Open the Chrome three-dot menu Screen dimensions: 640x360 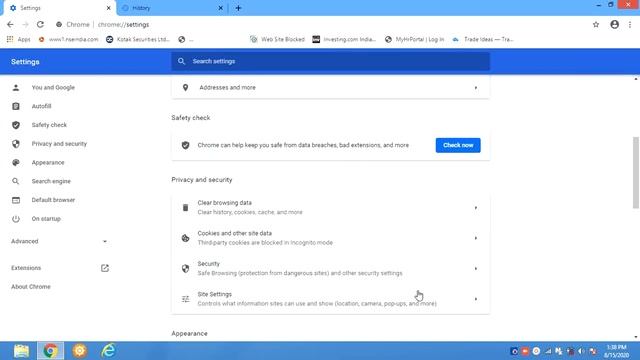point(630,24)
